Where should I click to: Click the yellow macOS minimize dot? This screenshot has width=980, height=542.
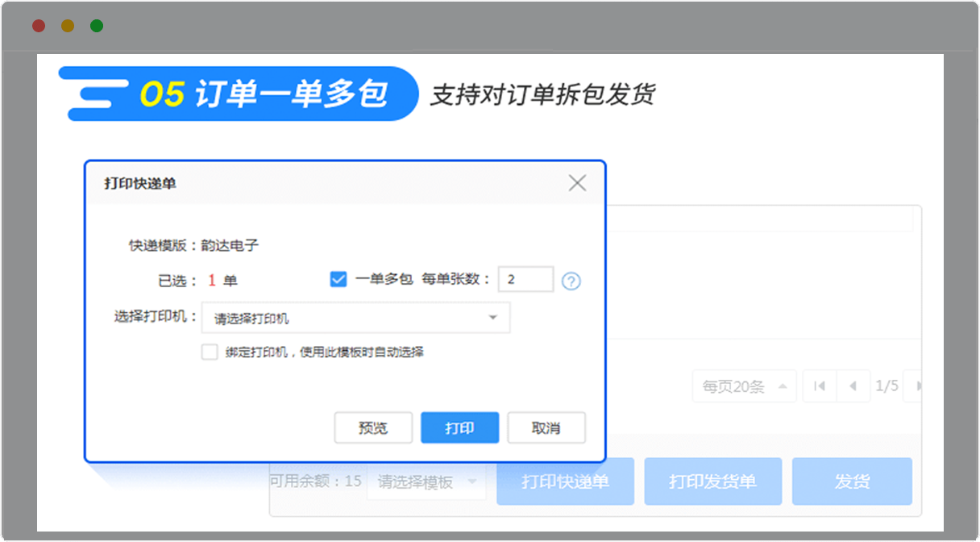[x=68, y=26]
